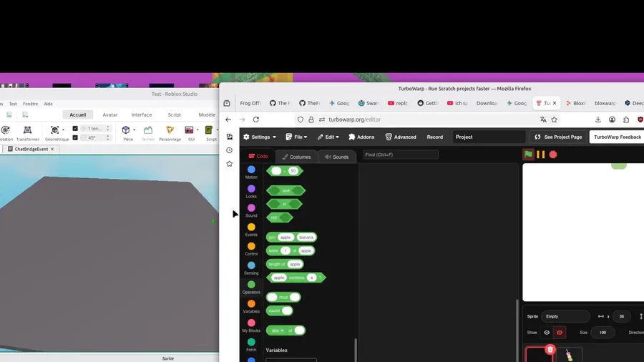This screenshot has height=362, width=644.
Task: Adjust 45° rotation stepper in Roblox Studio
Action: (108, 137)
